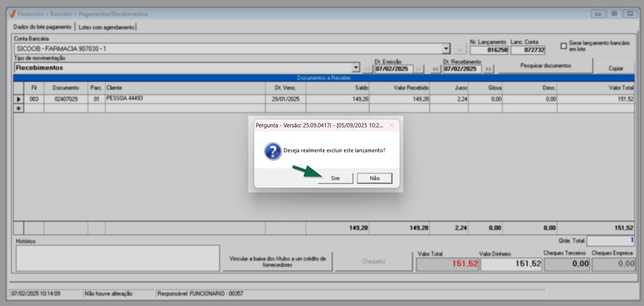Viewport: 644px width, 306px height.
Task: Click the Parc. column header
Action: [x=96, y=88]
